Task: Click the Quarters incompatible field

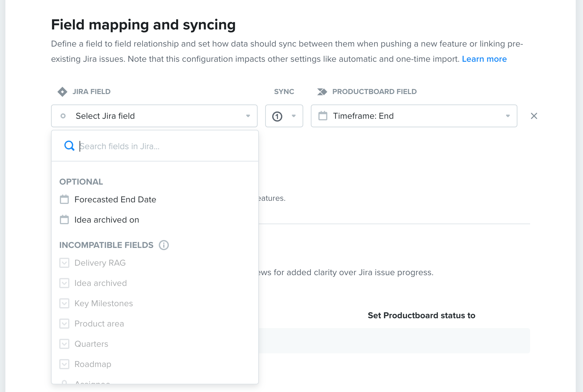Action: (91, 344)
